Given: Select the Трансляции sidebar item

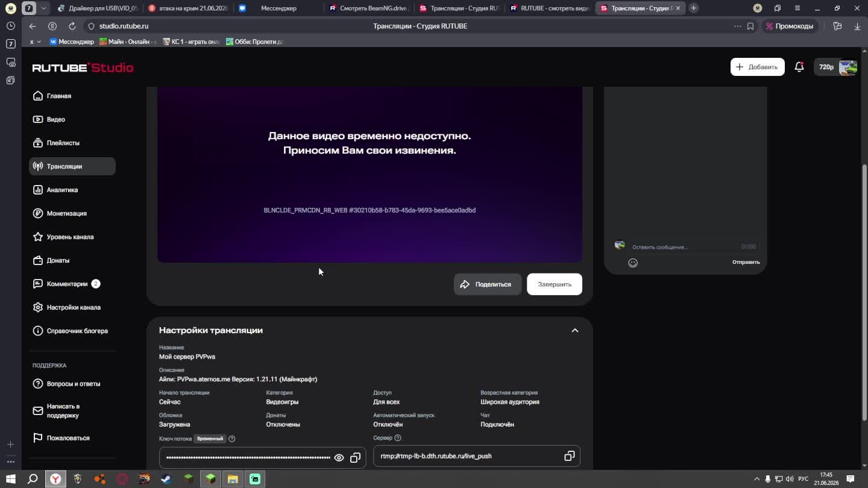Looking at the screenshot, I should (x=72, y=166).
